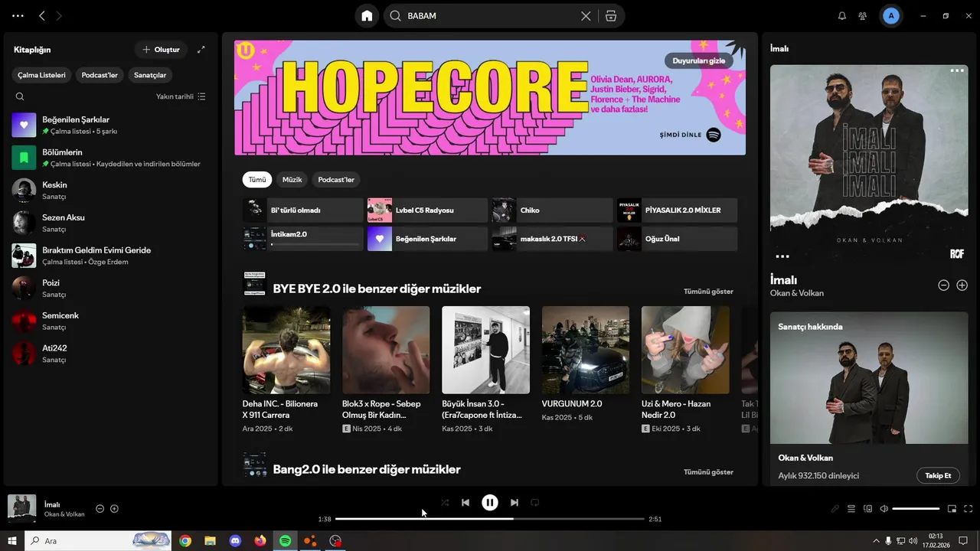Viewport: 980px width, 551px height.
Task: Filter library by Sanatçılar
Action: pos(150,75)
